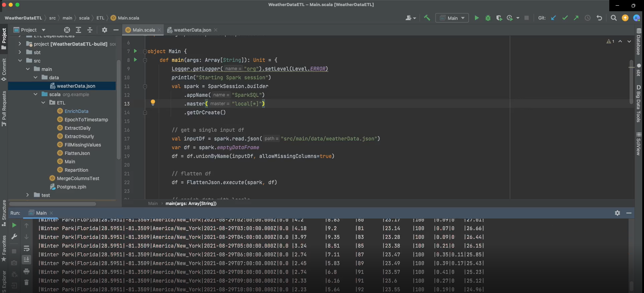Click Git update project arrow icon
Viewport: 644px width, 293px height.
[x=554, y=18]
